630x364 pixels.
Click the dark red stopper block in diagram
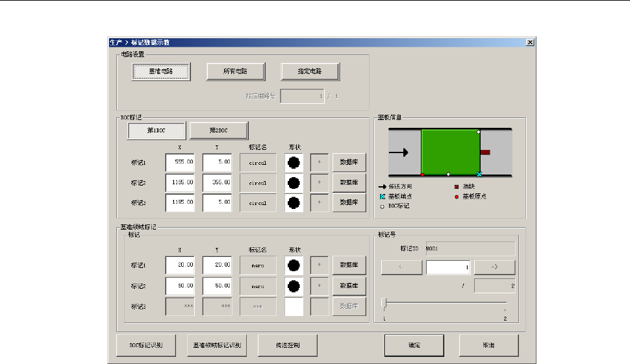[x=485, y=152]
